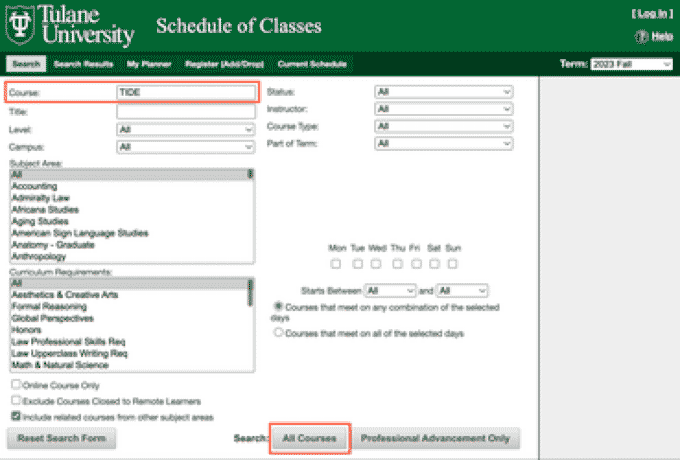Enable Online Course Only checkbox
Viewport: 680px width, 460px height.
tap(16, 384)
